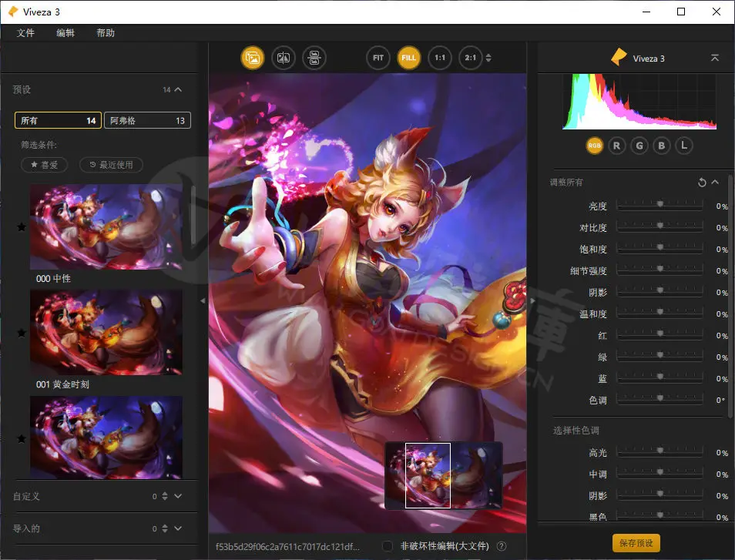Expand the 导入的 section chevron
The width and height of the screenshot is (735, 560).
tap(178, 528)
